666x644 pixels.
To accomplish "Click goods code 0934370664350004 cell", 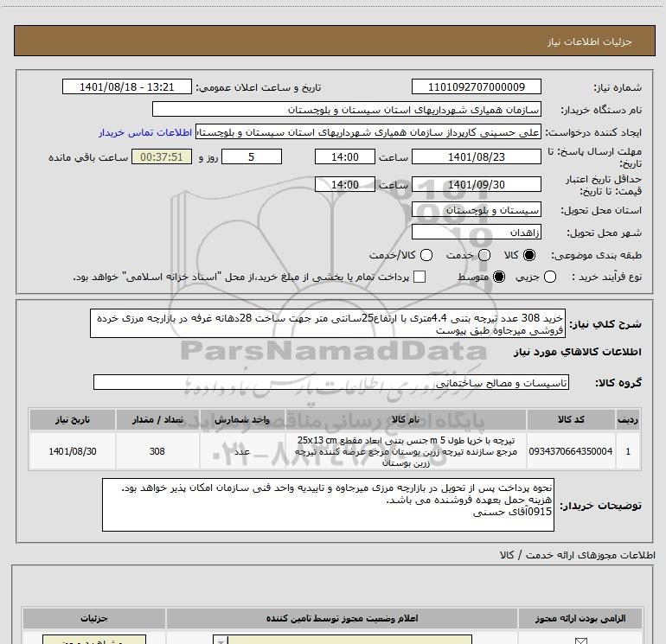I will [x=571, y=451].
